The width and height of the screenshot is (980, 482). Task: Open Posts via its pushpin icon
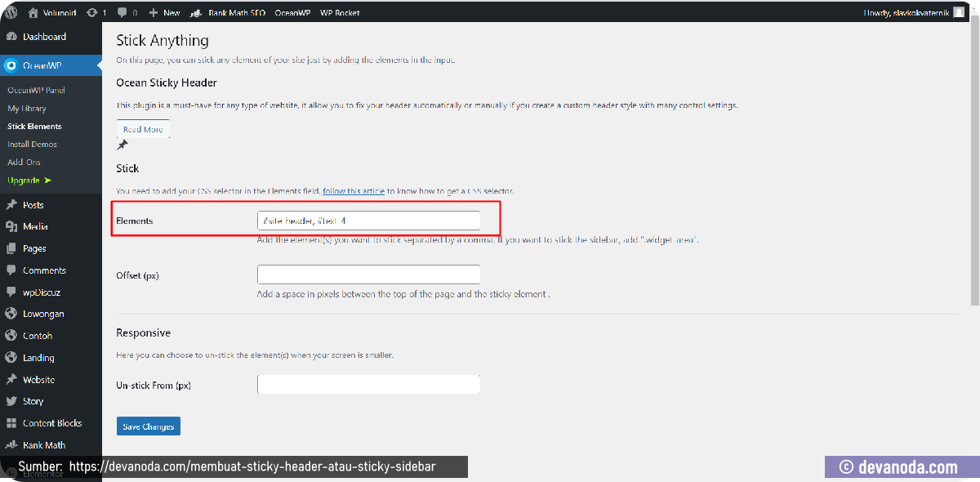(x=11, y=205)
